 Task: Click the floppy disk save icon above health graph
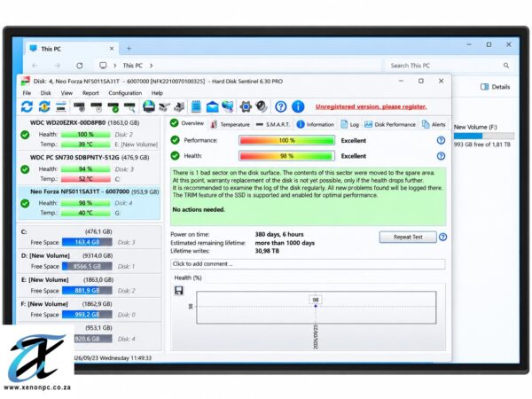click(x=179, y=291)
